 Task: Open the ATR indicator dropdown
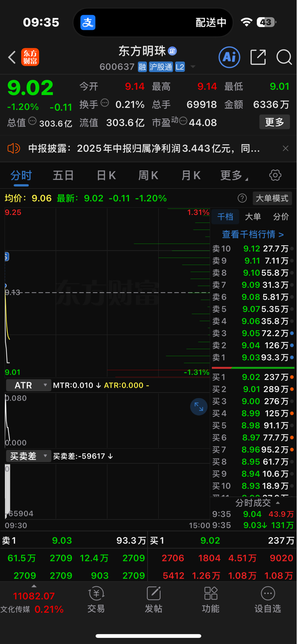[29, 385]
